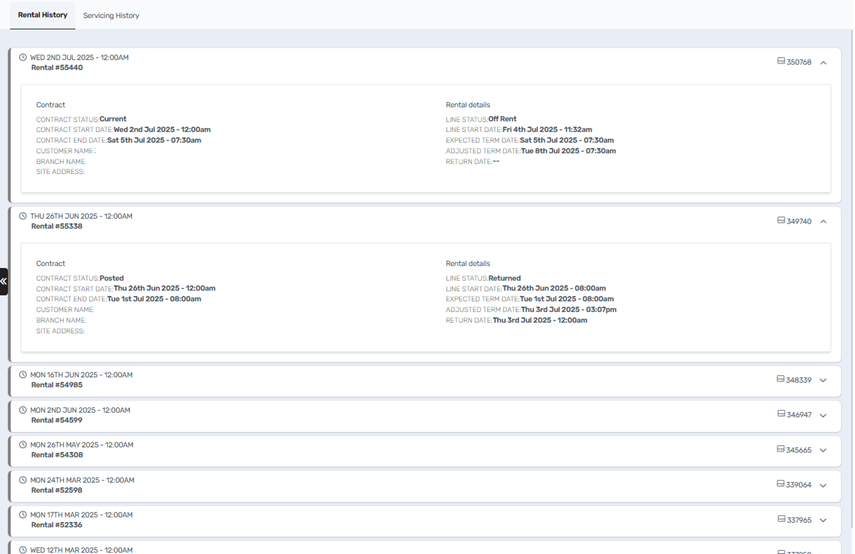855x554 pixels.
Task: Expand the Rental #54599 row
Action: pos(823,415)
